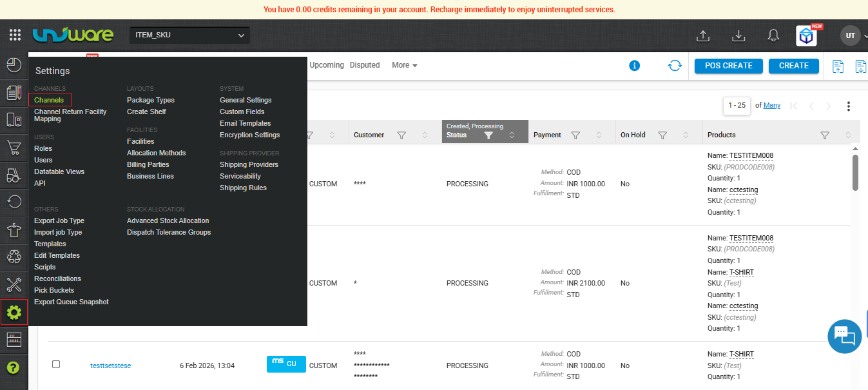The width and height of the screenshot is (868, 390).
Task: Open the shopping cart sidebar icon
Action: [14, 148]
